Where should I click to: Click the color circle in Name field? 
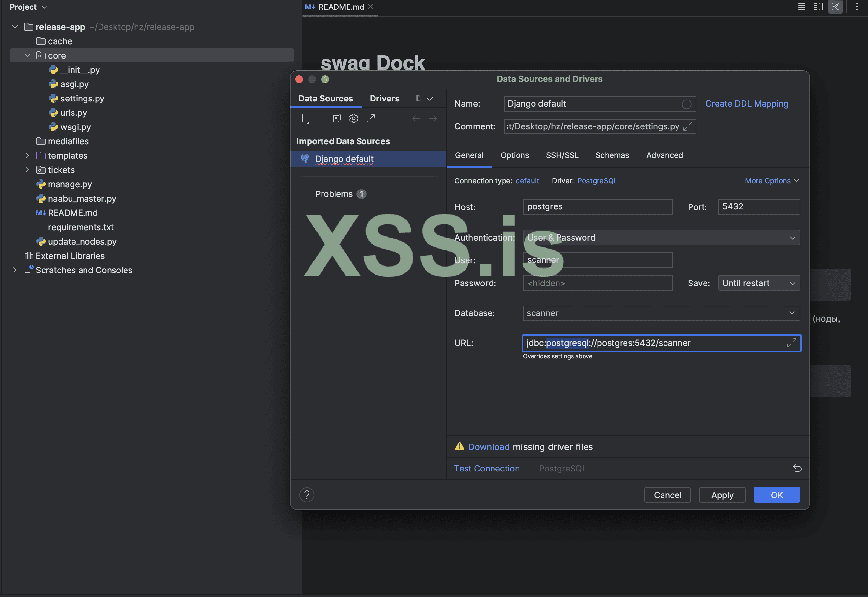[686, 104]
